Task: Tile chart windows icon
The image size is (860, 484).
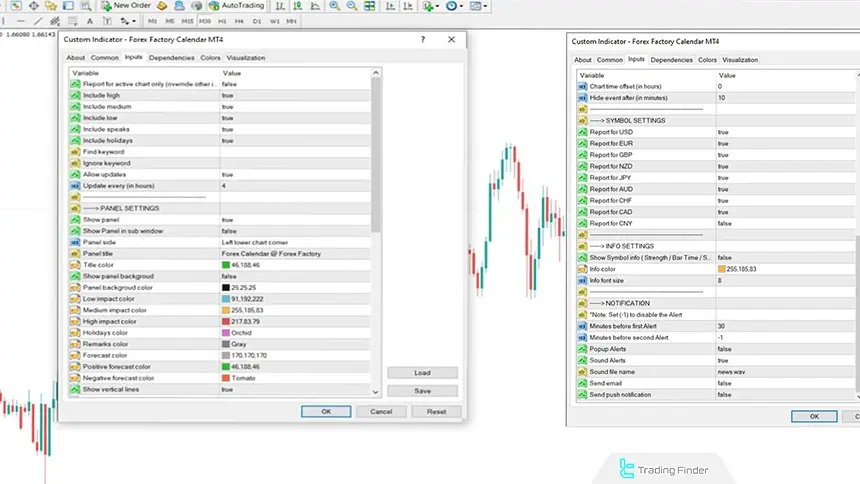Action: tap(370, 6)
